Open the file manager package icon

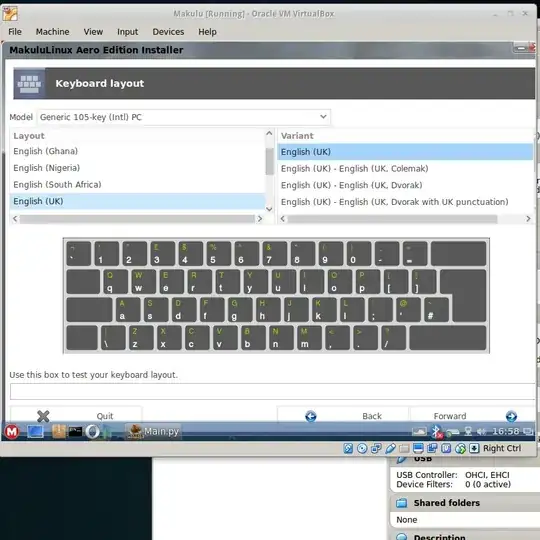pos(59,431)
